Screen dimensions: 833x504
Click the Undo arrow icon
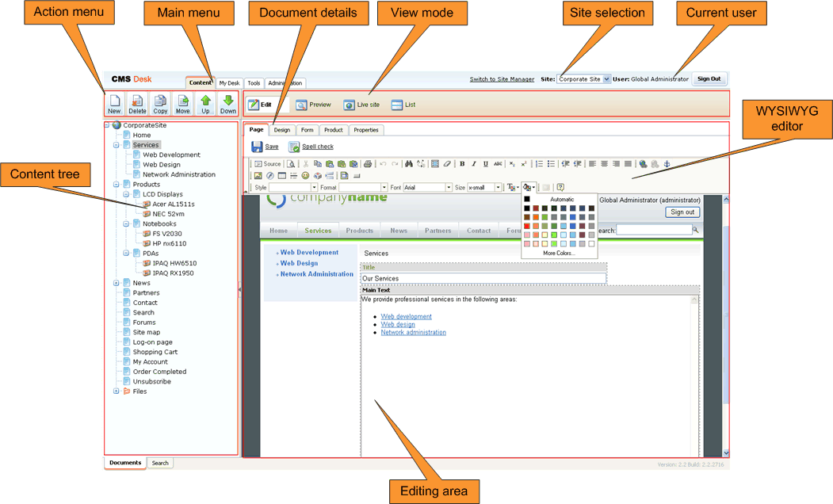[x=383, y=164]
